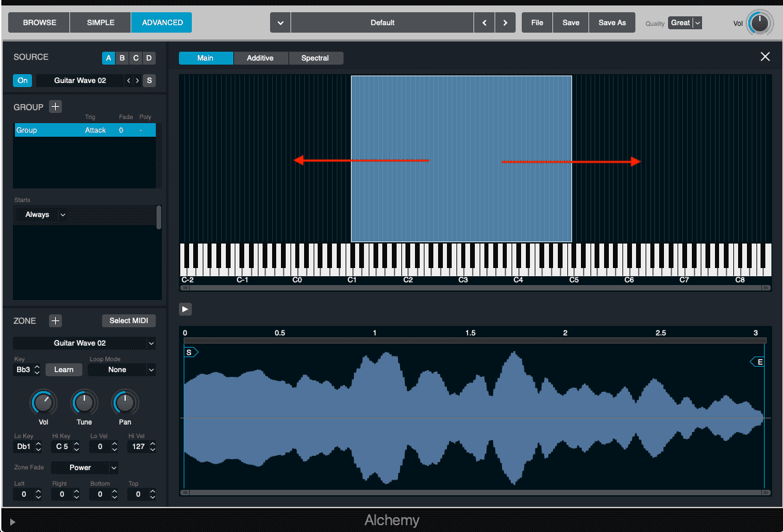This screenshot has height=532, width=783.
Task: Add a new zone with the plus icon
Action: (55, 320)
